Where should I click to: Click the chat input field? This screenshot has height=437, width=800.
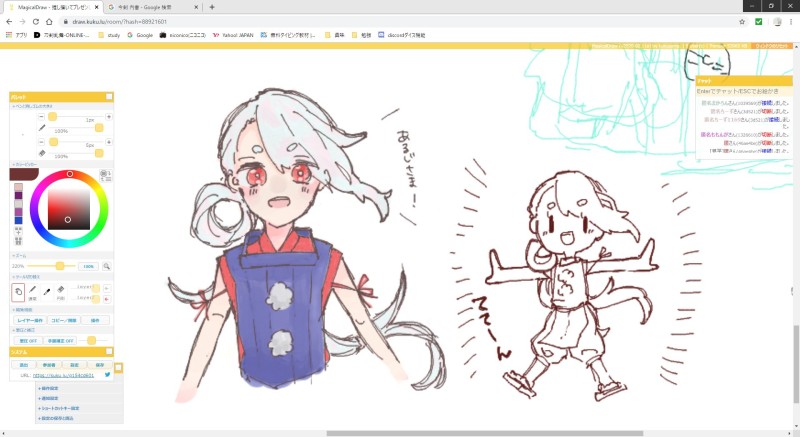coord(744,91)
